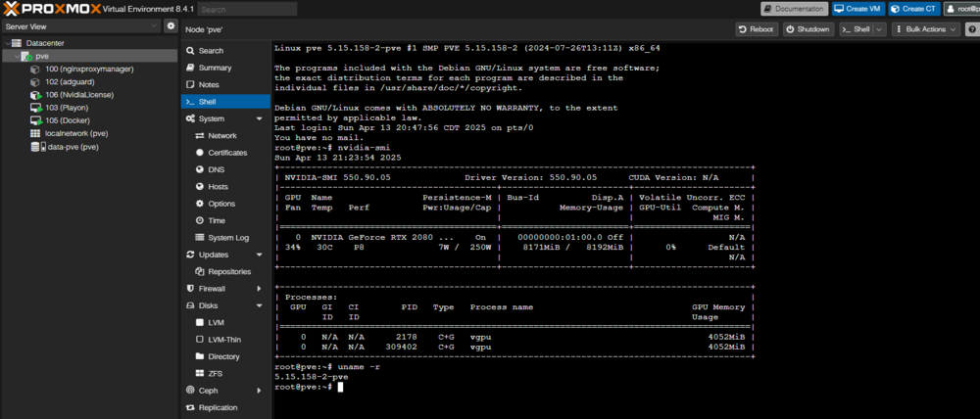Select container 106 (NvidiaLicense)
Image resolution: width=980 pixels, height=419 pixels.
coord(79,95)
